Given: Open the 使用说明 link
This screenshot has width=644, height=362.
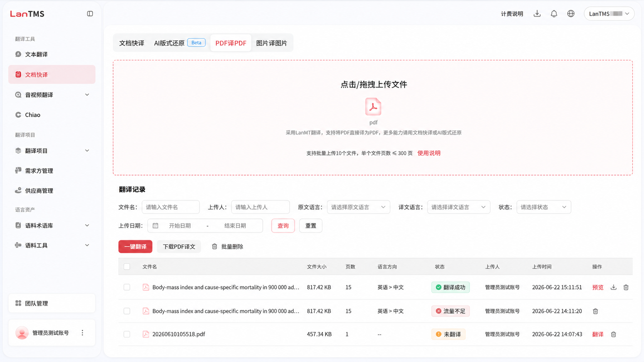Looking at the screenshot, I should coord(429,153).
